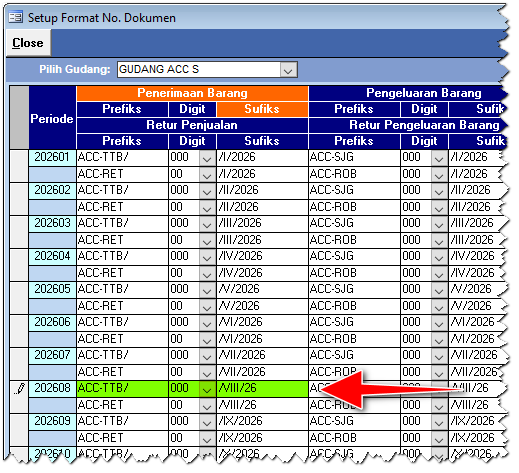Click the Periode column header
This screenshot has width=519, height=473.
click(x=52, y=118)
